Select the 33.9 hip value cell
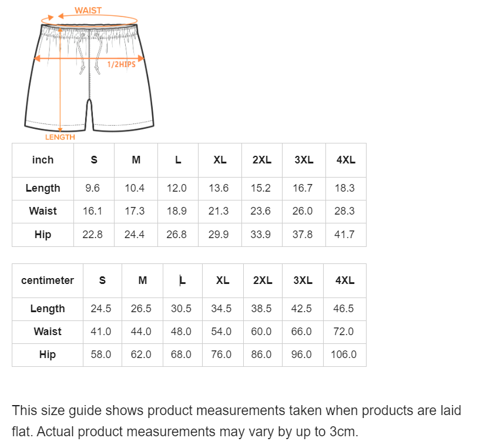Screen dimensions: 477x448 [260, 235]
